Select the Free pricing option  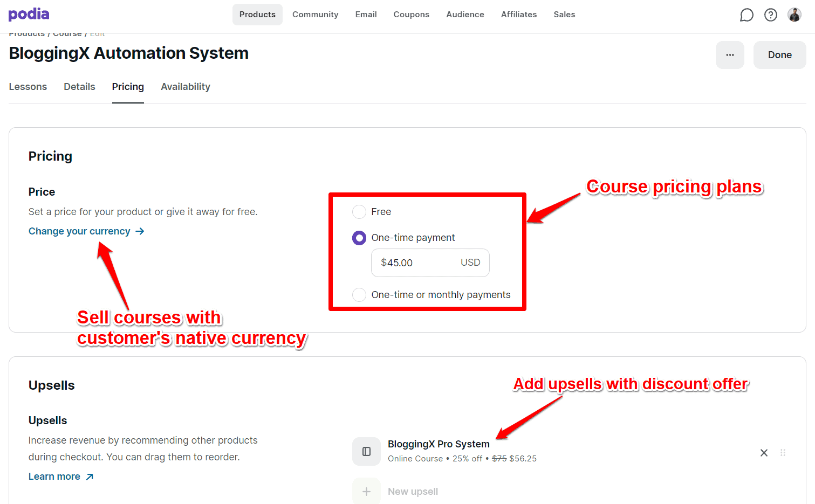(x=359, y=212)
